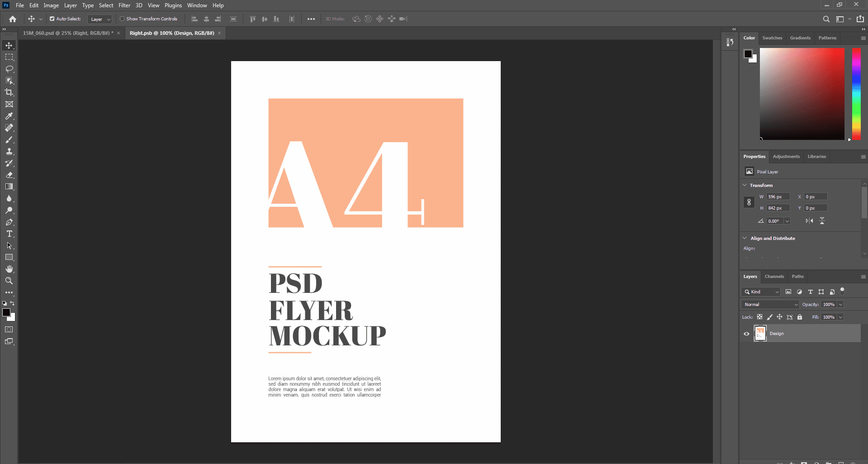
Task: Select the Lasso tool
Action: 9,69
